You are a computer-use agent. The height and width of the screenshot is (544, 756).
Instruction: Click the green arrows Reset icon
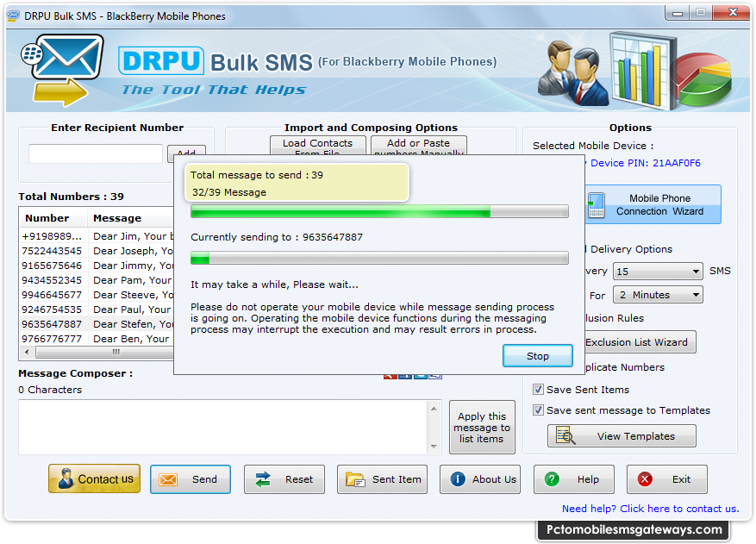pos(263,479)
